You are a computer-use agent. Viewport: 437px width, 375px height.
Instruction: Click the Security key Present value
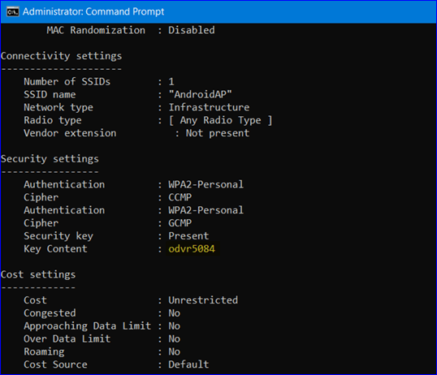(x=189, y=236)
